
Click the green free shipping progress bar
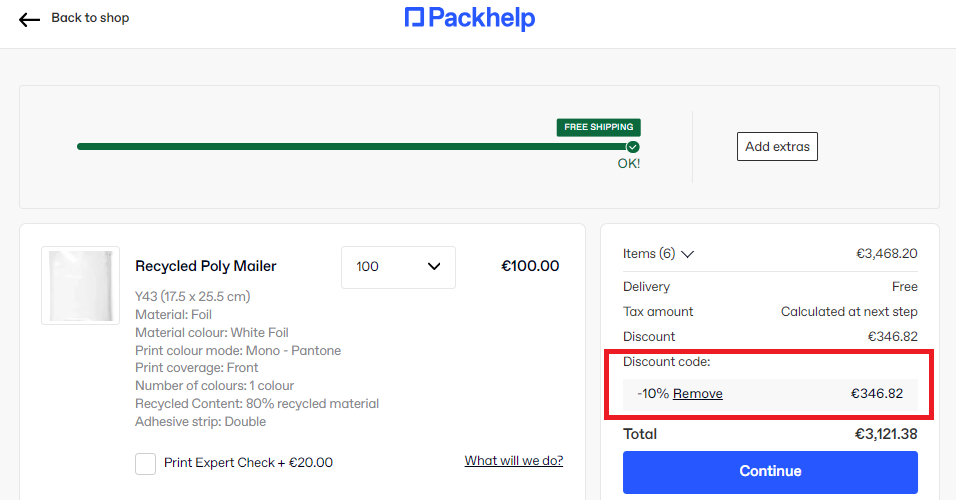point(350,147)
